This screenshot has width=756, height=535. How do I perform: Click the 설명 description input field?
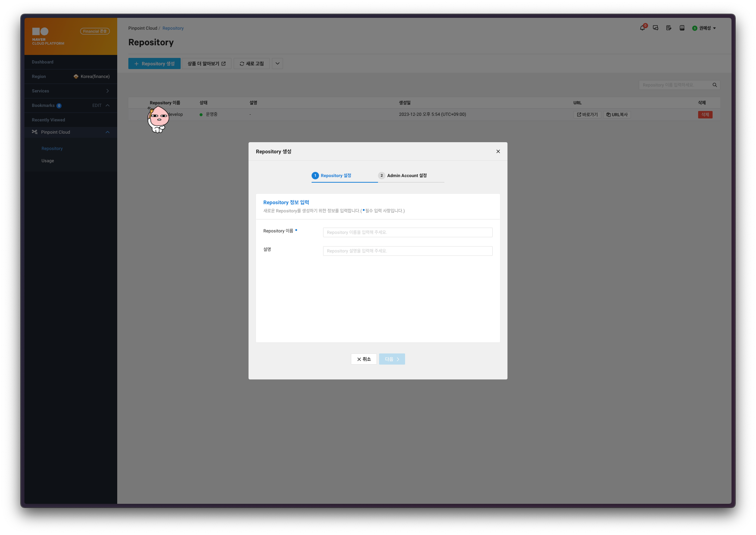tap(407, 251)
